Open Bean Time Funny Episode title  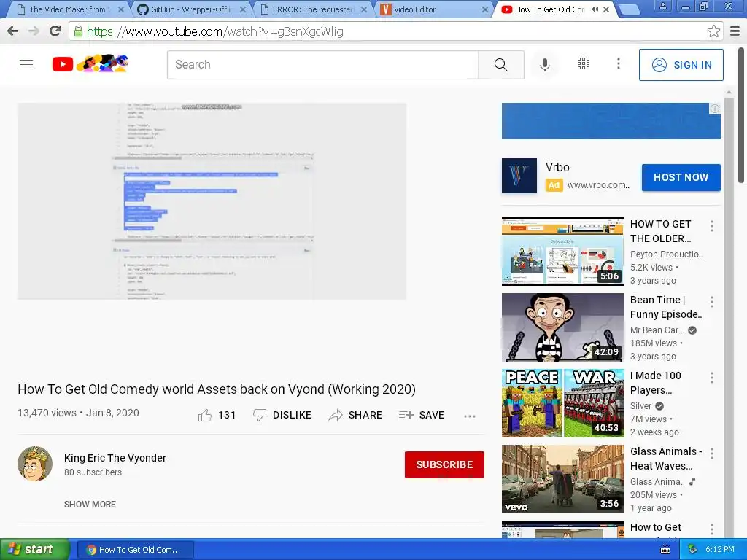click(x=667, y=307)
